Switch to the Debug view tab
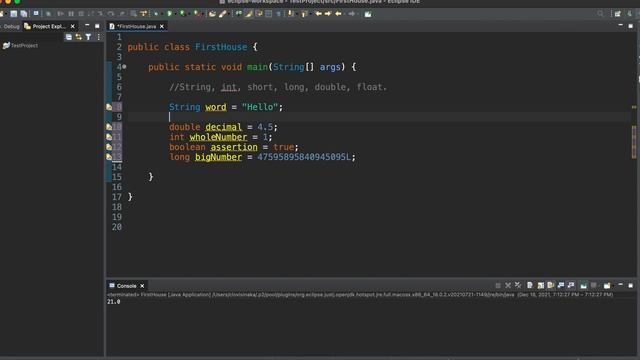Viewport: 640px width, 360px height. coord(10,26)
